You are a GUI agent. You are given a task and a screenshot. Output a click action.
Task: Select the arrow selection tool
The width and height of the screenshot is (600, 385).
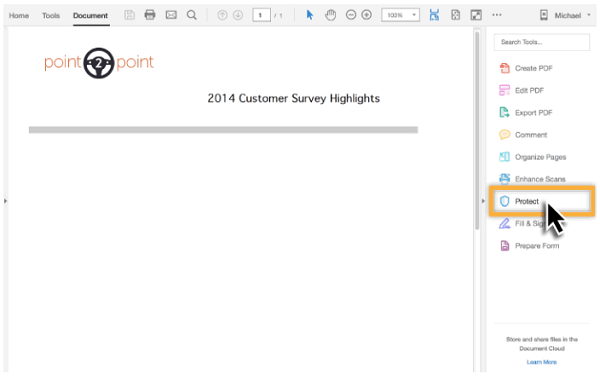click(310, 15)
